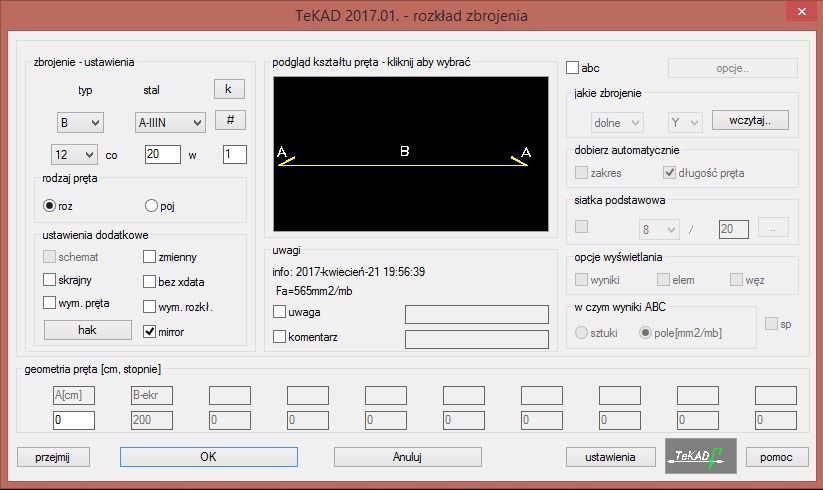
Task: Click the hak button
Action: pos(88,330)
